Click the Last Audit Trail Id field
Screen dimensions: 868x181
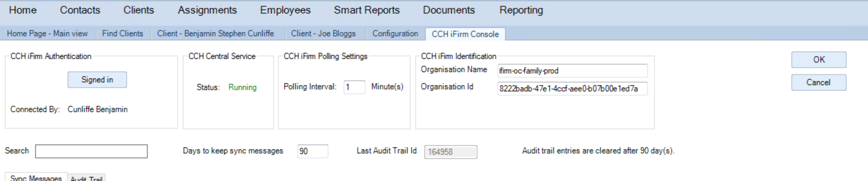451,152
